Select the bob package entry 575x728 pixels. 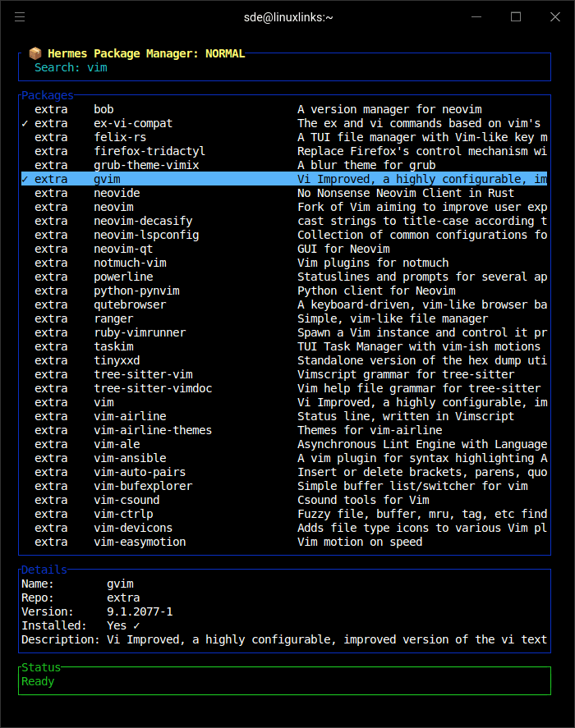(103, 109)
